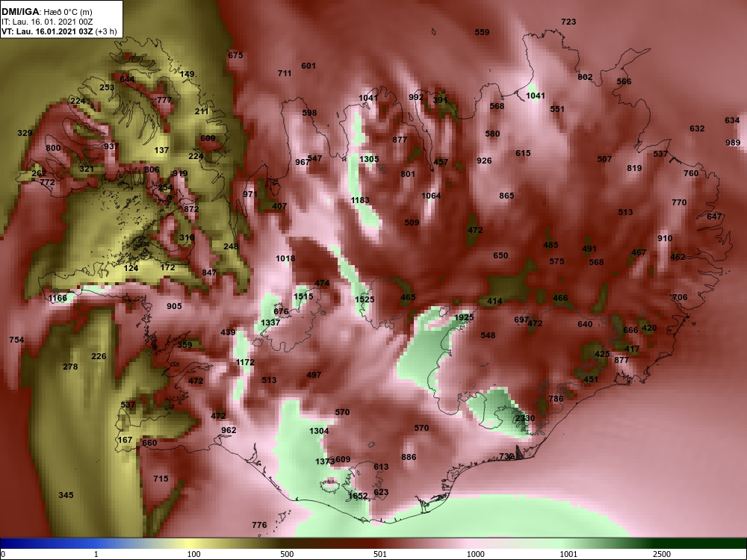Click the map value '905'
747x560 pixels.
point(174,306)
